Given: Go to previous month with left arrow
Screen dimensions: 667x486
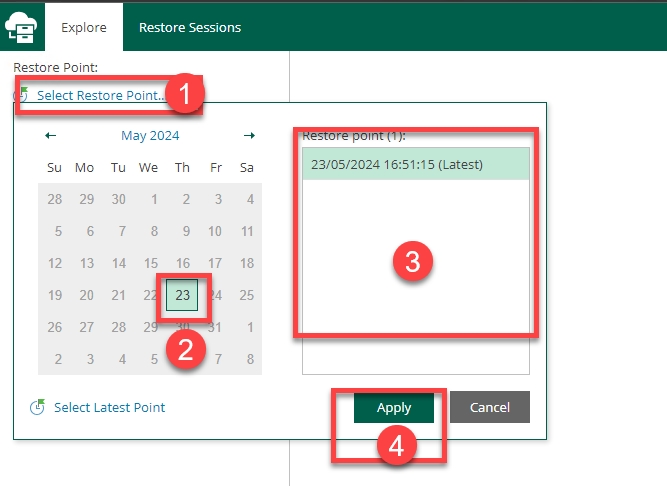Looking at the screenshot, I should (51, 136).
